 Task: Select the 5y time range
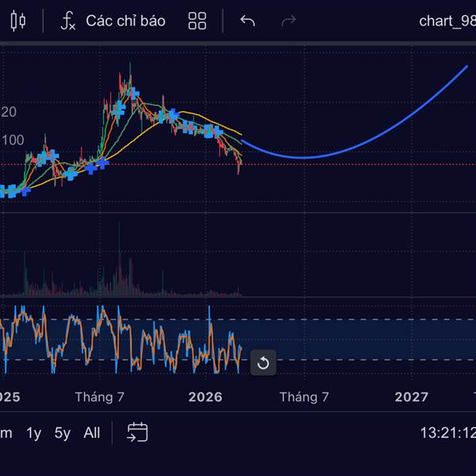pyautogui.click(x=62, y=433)
